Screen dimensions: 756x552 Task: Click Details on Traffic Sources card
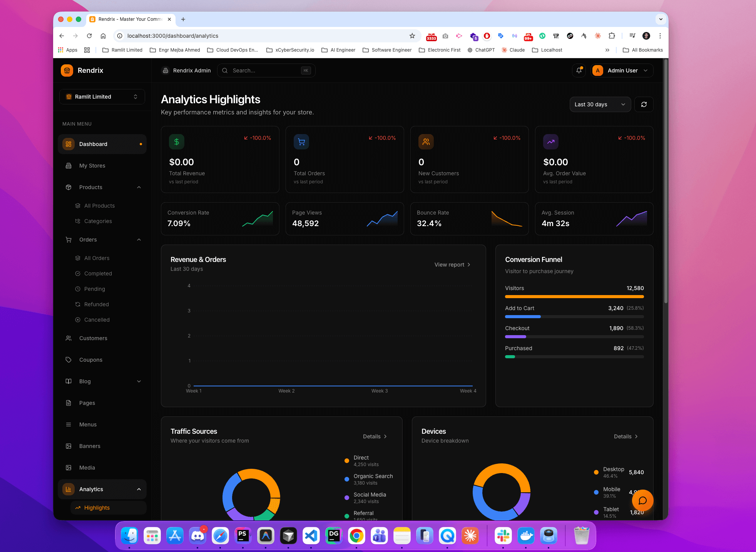pos(375,436)
